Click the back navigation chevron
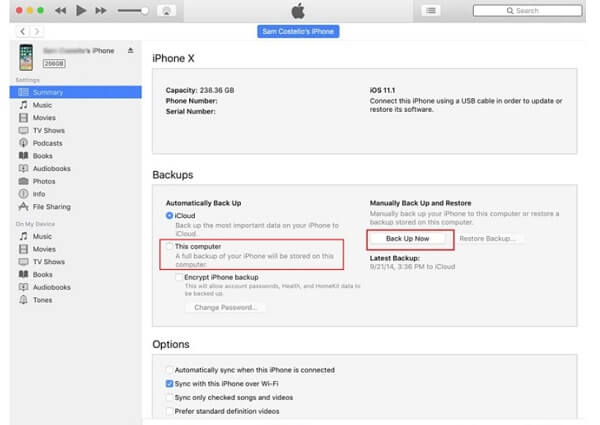 (x=21, y=31)
